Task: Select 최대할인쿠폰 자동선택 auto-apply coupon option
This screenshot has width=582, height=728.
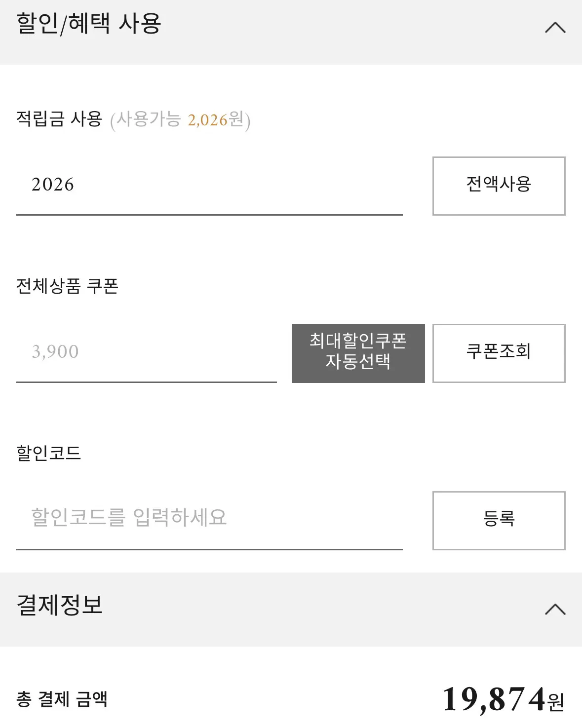Action: pos(357,353)
